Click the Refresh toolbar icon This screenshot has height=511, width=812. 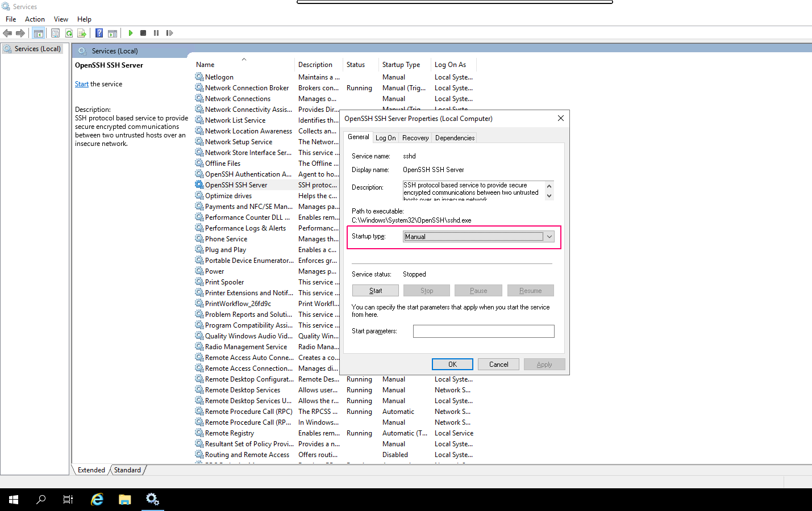[69, 33]
